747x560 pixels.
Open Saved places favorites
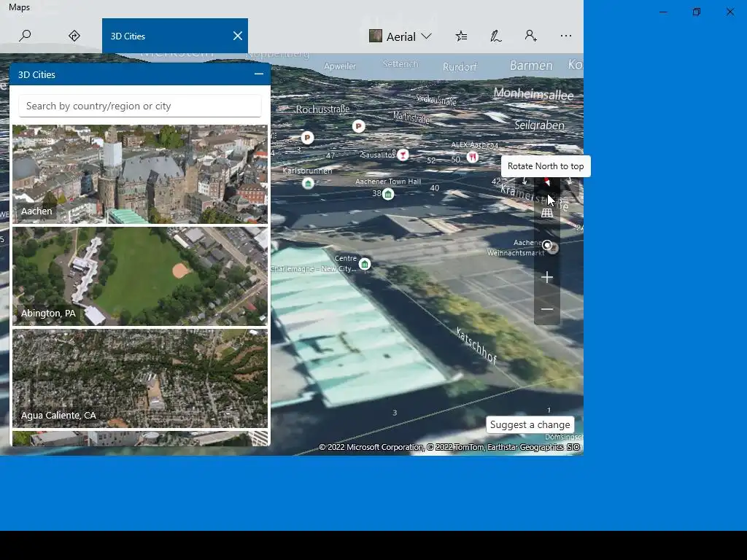[x=461, y=36]
